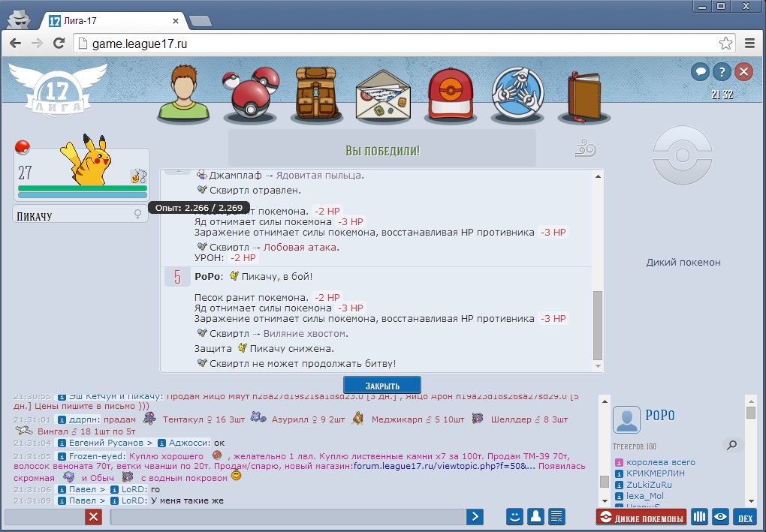Click red close X in game header

click(743, 72)
